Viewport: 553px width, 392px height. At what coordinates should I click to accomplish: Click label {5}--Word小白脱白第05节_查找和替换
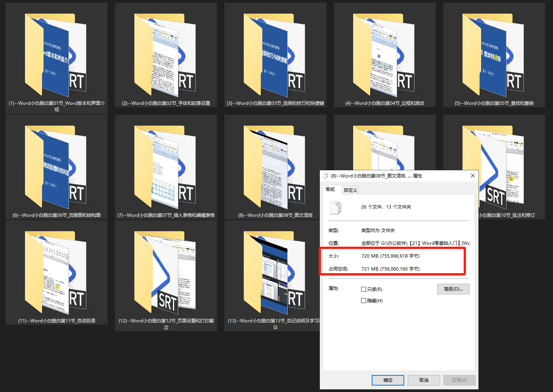(494, 103)
